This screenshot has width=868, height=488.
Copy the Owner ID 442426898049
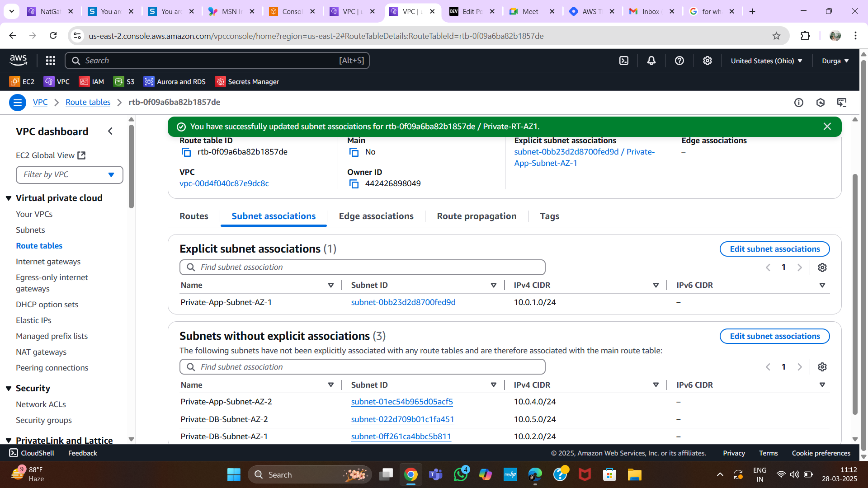(x=354, y=184)
